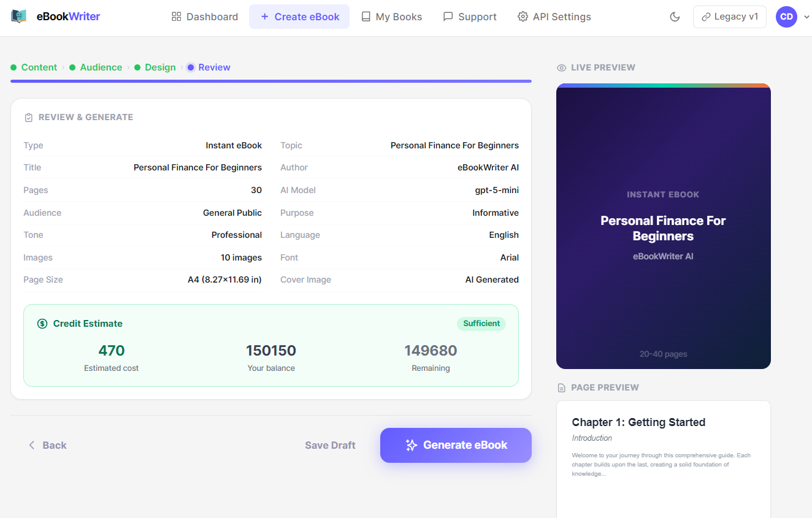Click the My Books book icon
Image resolution: width=812 pixels, height=518 pixels.
tap(366, 17)
